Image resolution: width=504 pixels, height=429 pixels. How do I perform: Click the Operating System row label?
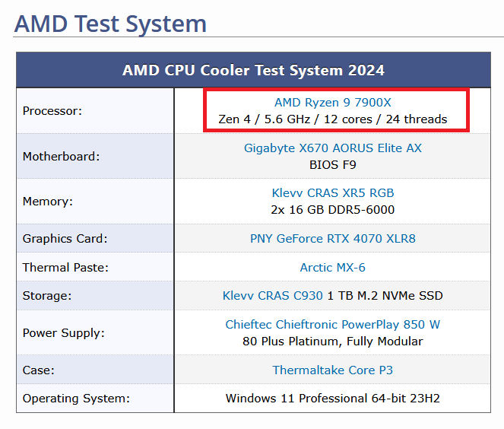click(x=76, y=399)
